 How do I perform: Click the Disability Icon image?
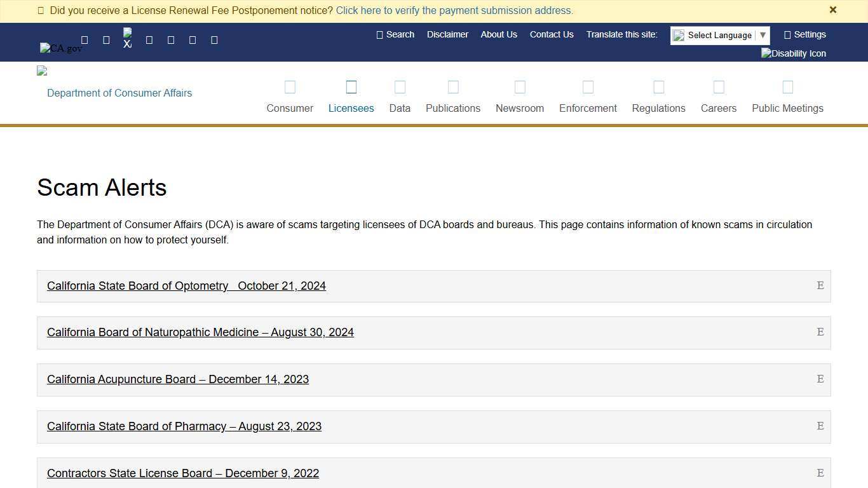pos(793,53)
